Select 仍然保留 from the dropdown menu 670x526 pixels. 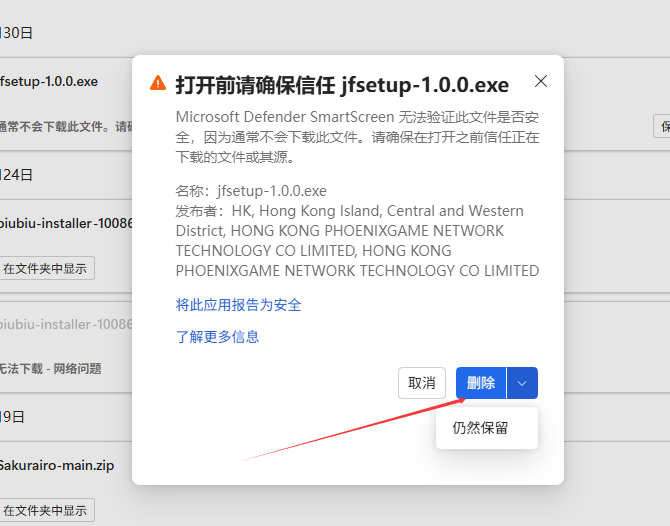point(487,428)
